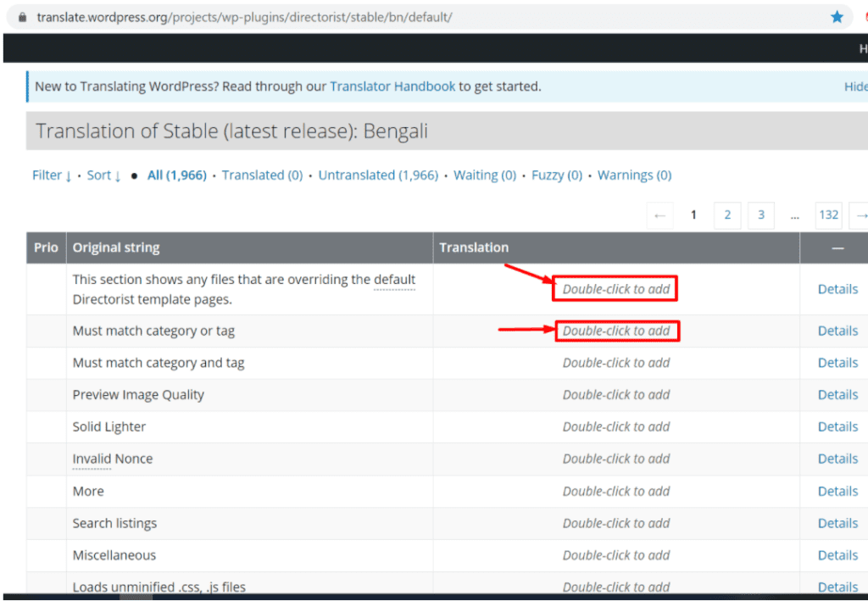Go to previous page arrow
This screenshot has height=601, width=868.
[659, 215]
